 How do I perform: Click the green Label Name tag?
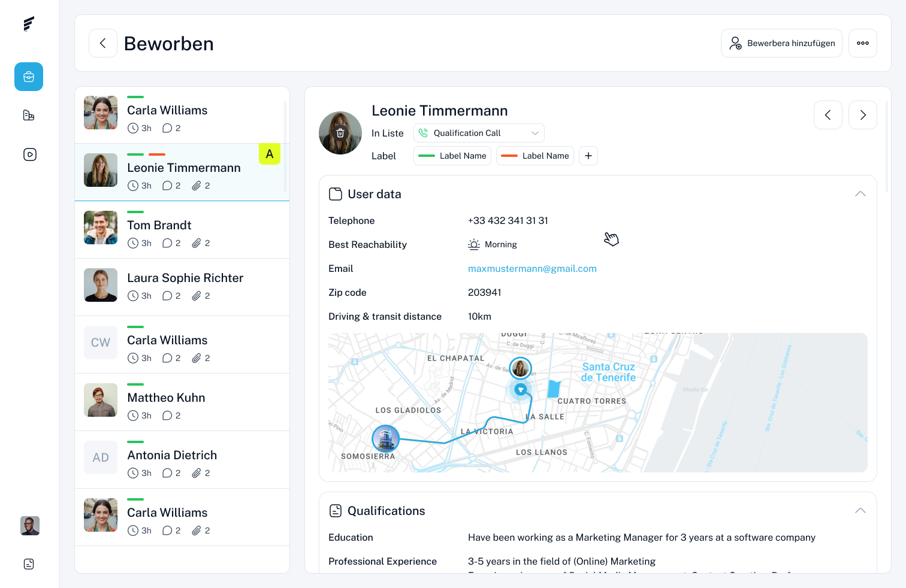[452, 156]
